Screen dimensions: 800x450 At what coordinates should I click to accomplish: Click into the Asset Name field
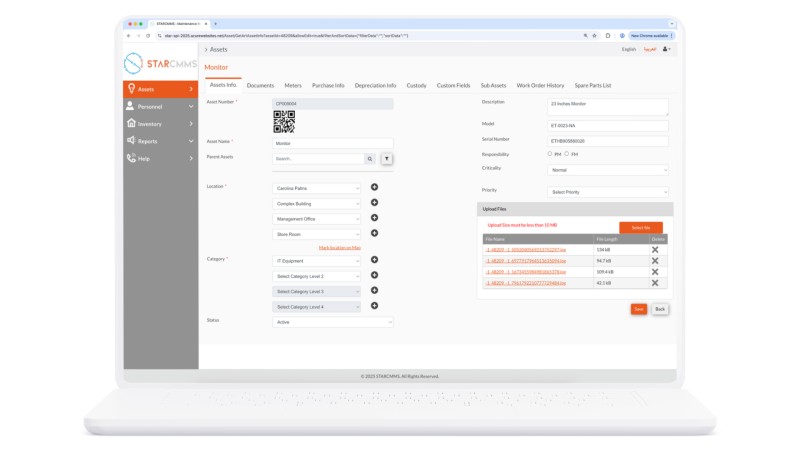(x=333, y=143)
